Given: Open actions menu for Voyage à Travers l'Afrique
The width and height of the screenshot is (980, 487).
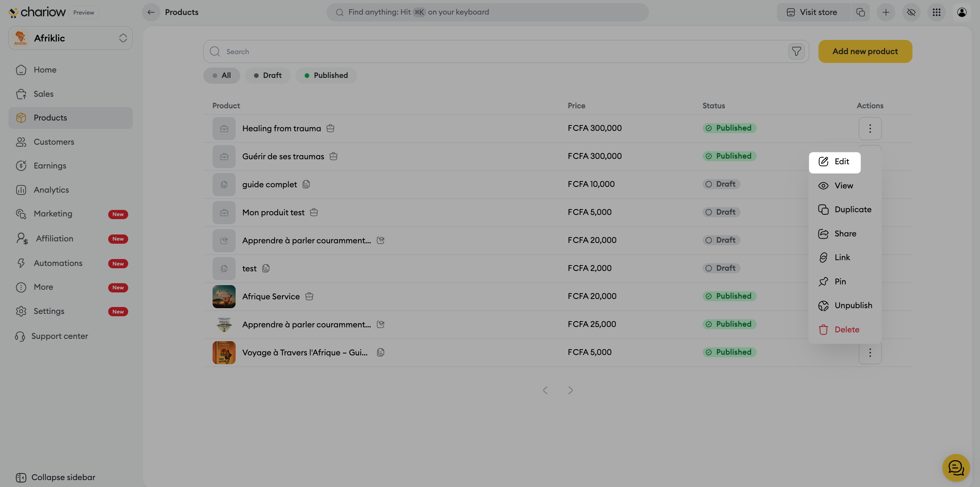Looking at the screenshot, I should 870,353.
